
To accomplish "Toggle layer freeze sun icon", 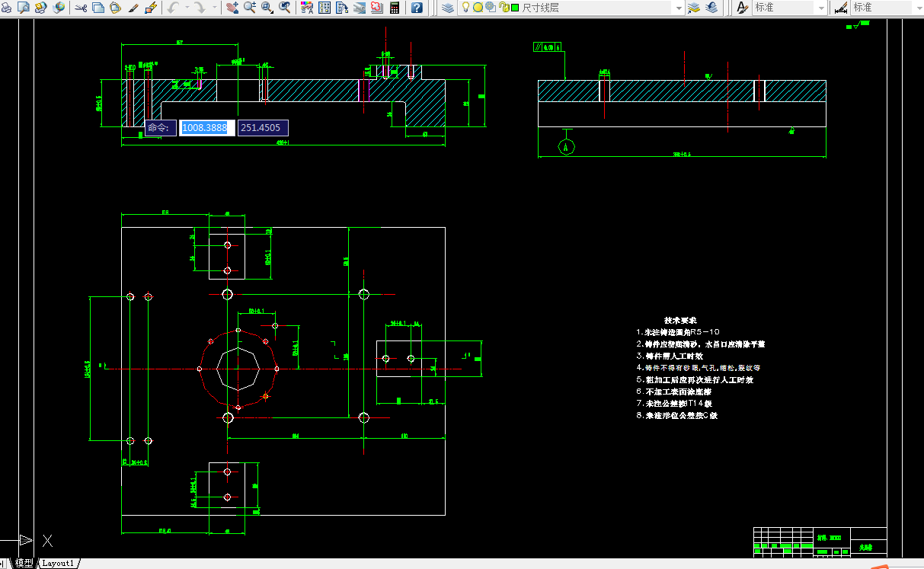I will pyautogui.click(x=478, y=7).
